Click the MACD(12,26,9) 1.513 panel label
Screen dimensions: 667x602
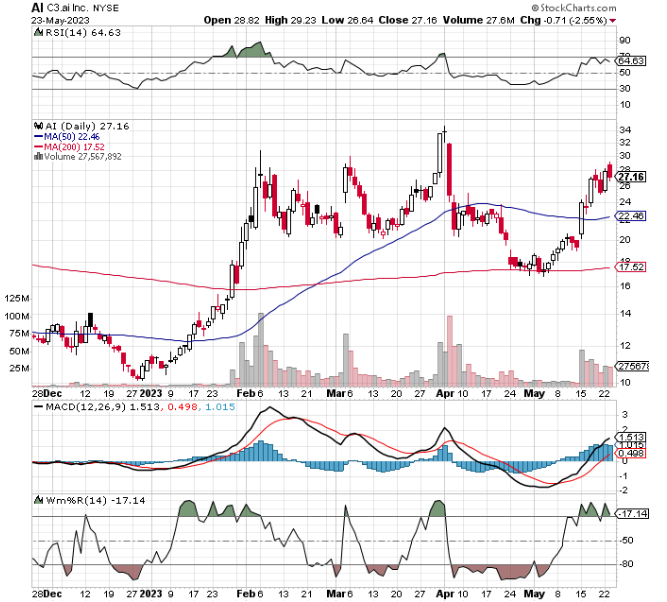click(102, 407)
